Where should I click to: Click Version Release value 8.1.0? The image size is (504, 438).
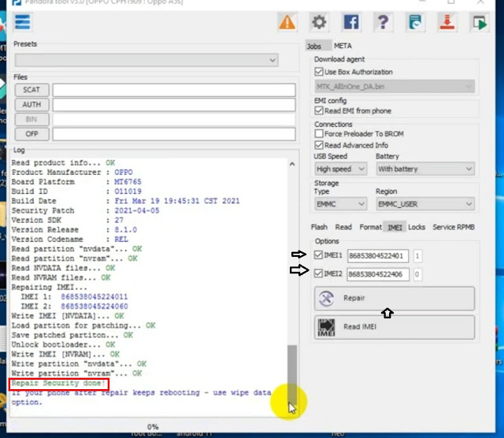click(126, 229)
